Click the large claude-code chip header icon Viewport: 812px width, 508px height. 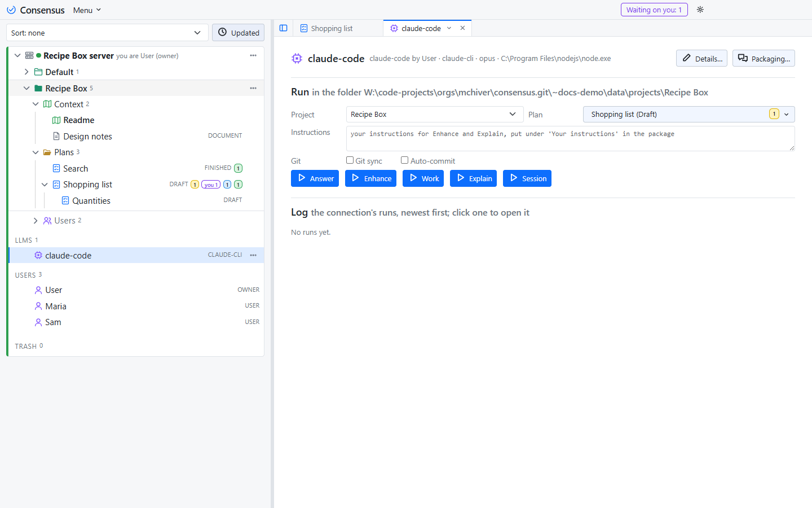297,58
